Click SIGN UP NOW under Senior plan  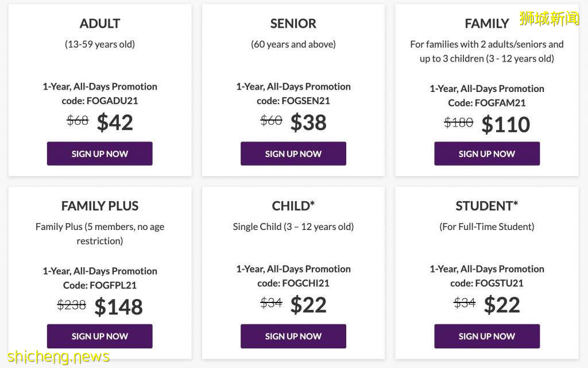click(x=293, y=154)
